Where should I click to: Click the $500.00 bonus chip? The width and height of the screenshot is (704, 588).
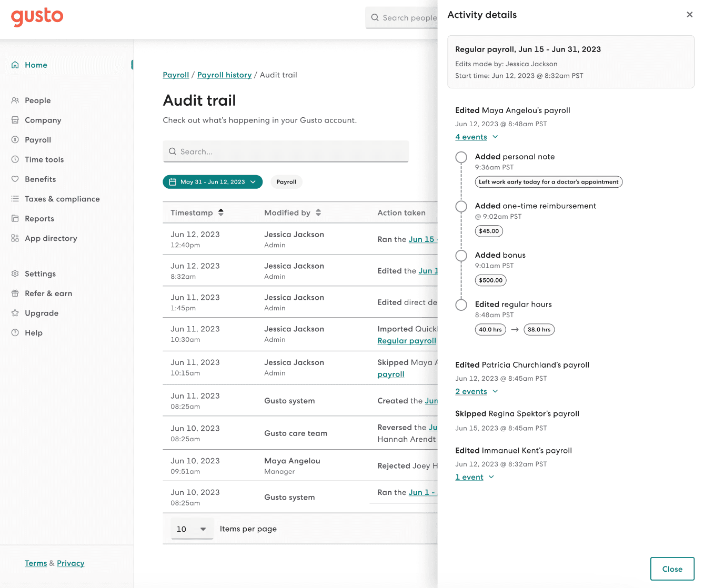tap(490, 280)
